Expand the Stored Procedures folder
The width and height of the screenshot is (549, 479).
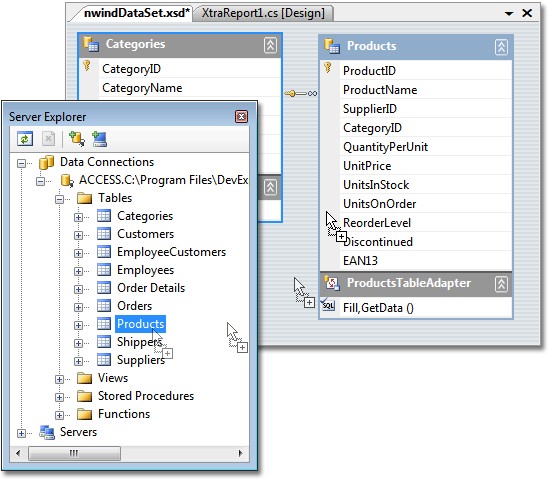pos(59,397)
